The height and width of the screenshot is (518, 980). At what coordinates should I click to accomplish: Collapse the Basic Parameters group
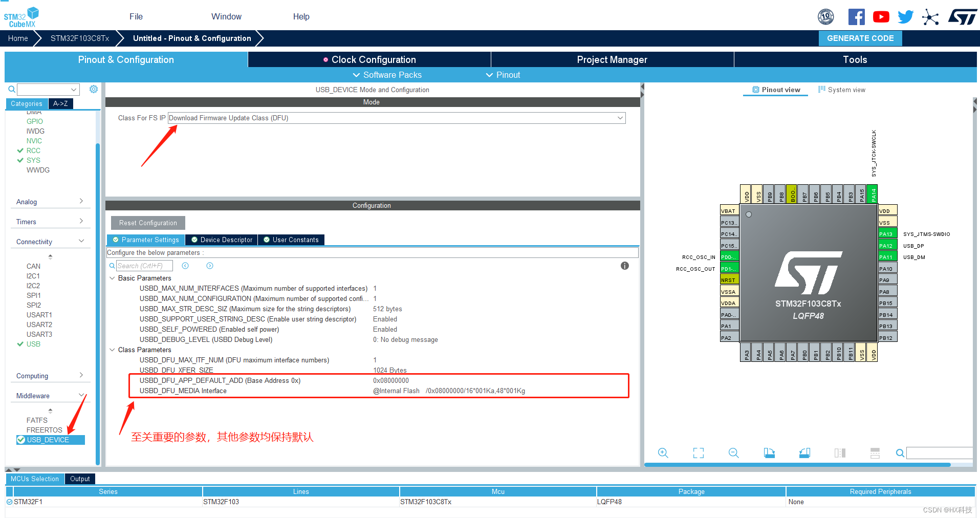click(x=112, y=278)
